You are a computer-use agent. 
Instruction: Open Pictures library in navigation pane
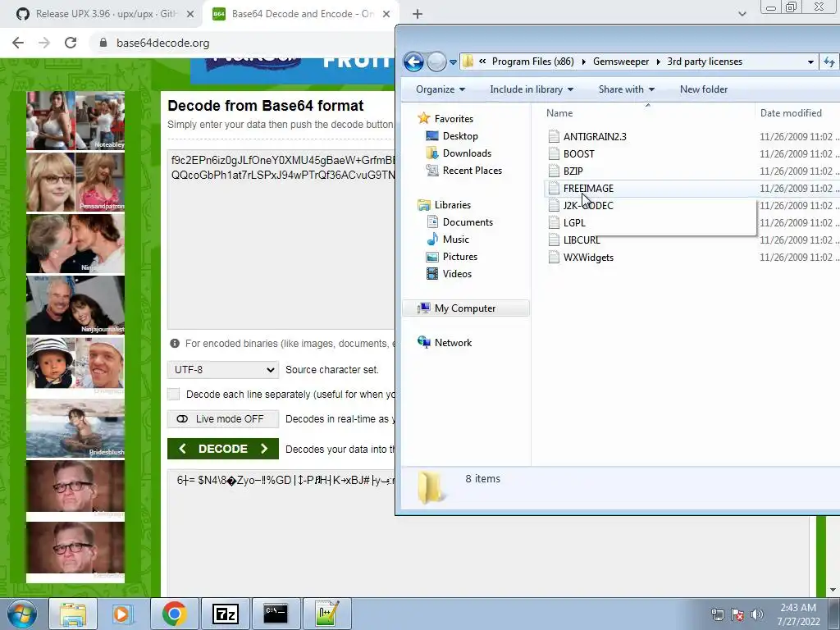coord(459,256)
